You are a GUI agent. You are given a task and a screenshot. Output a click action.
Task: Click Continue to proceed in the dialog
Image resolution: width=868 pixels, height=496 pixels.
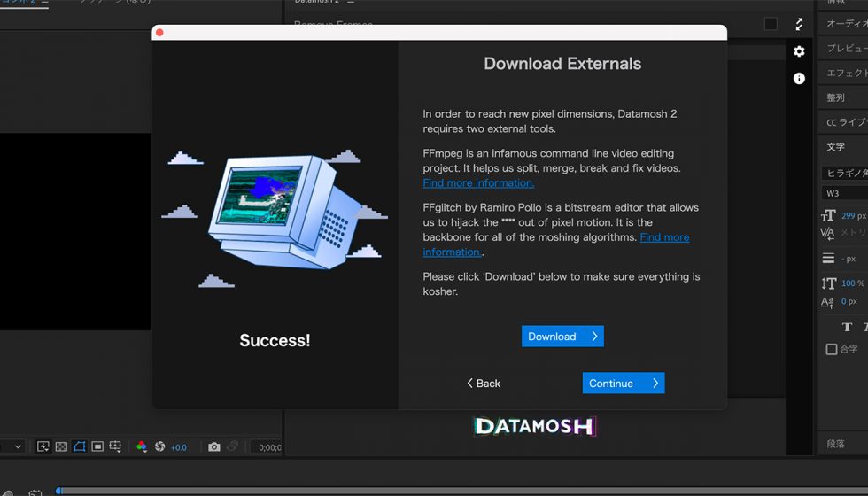(x=624, y=383)
